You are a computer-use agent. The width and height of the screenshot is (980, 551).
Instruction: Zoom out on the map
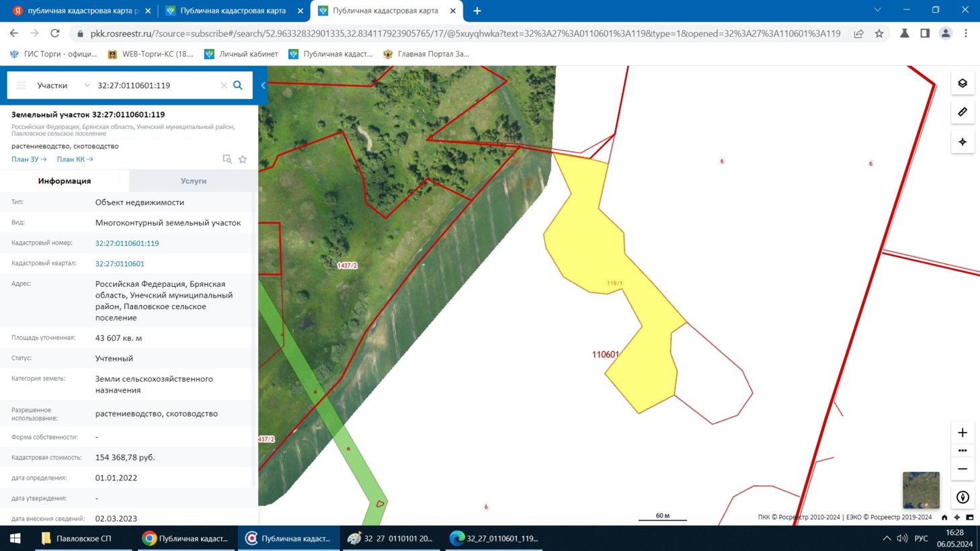click(x=962, y=469)
